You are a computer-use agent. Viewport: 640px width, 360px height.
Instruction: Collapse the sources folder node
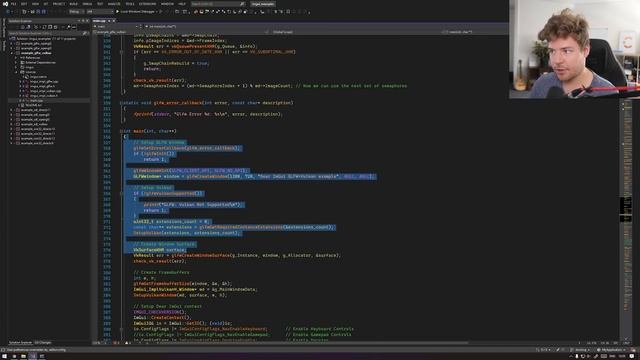[16, 72]
